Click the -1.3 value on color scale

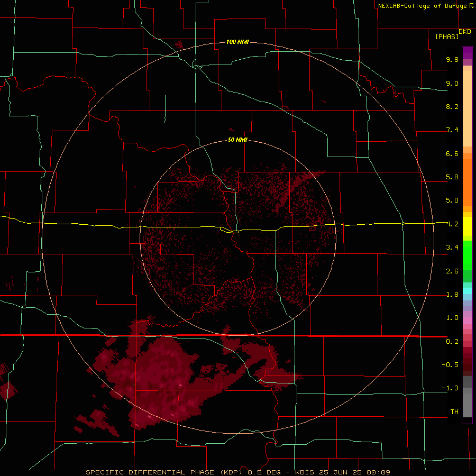point(450,388)
